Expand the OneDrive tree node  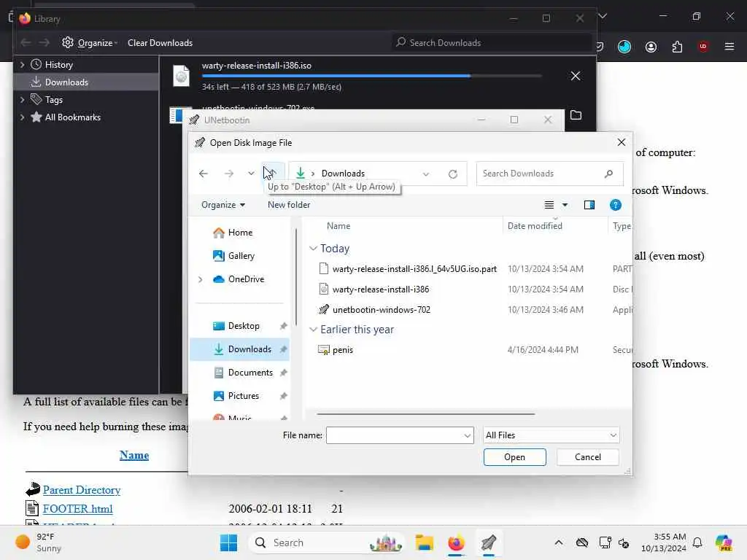point(201,279)
